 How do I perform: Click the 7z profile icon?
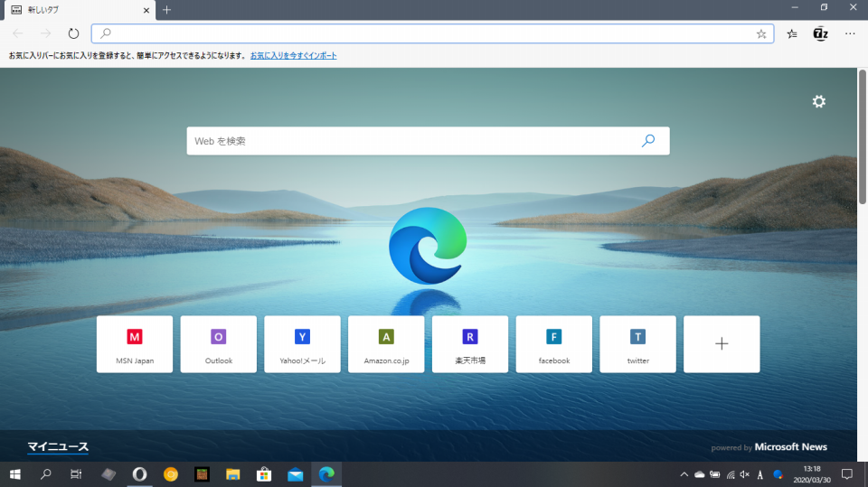tap(820, 33)
